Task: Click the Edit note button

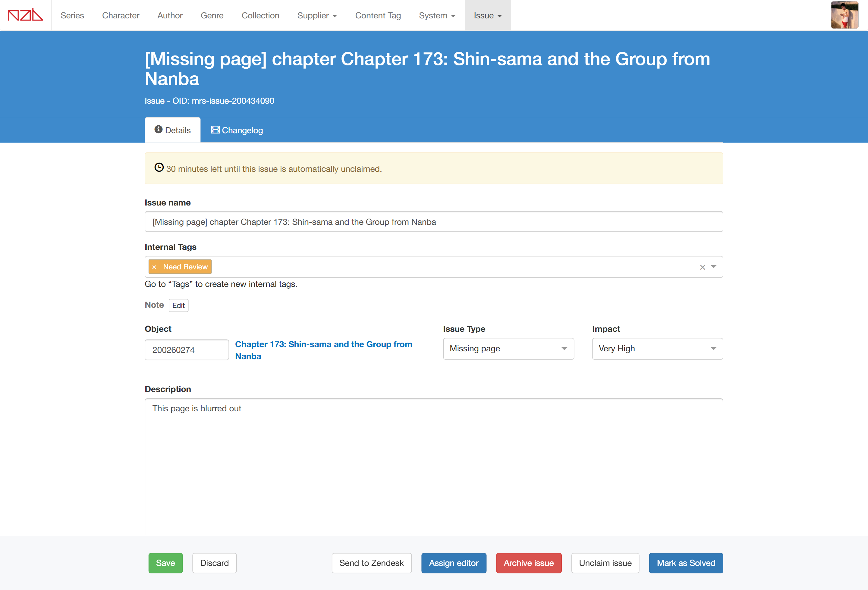Action: coord(178,306)
